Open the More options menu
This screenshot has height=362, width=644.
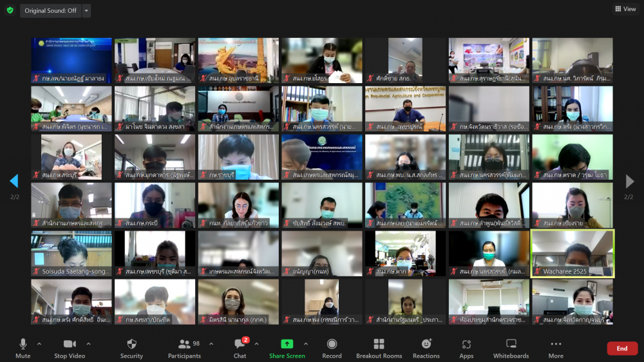(556, 348)
